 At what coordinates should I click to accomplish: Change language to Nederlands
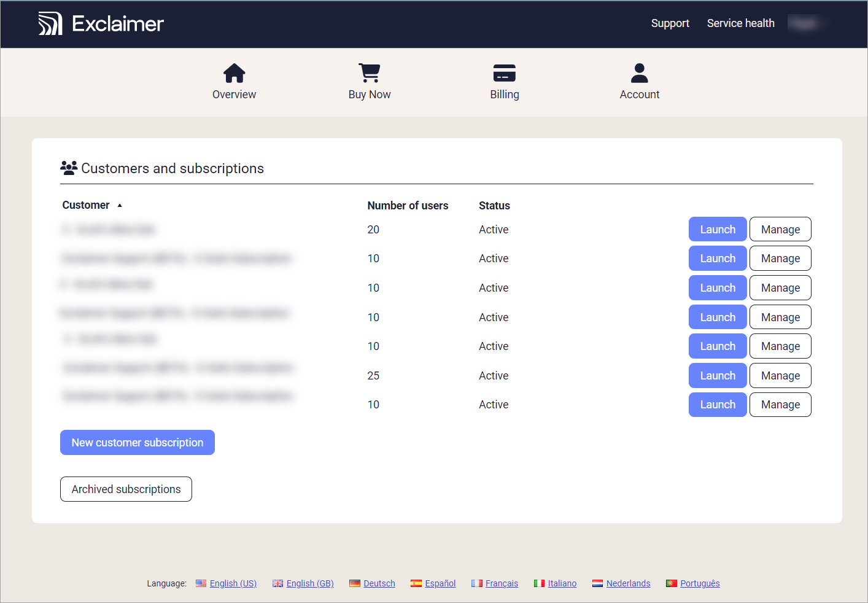(628, 583)
